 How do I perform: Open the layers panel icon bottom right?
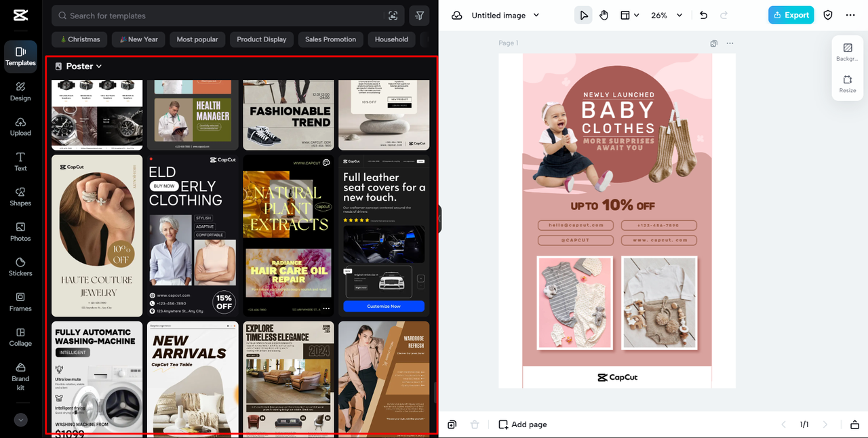(x=854, y=424)
